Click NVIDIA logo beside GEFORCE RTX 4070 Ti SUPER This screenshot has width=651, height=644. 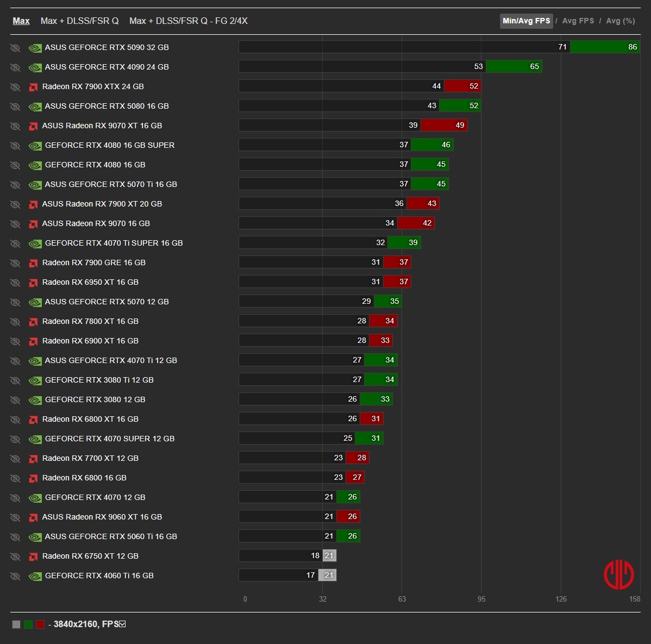click(x=35, y=243)
